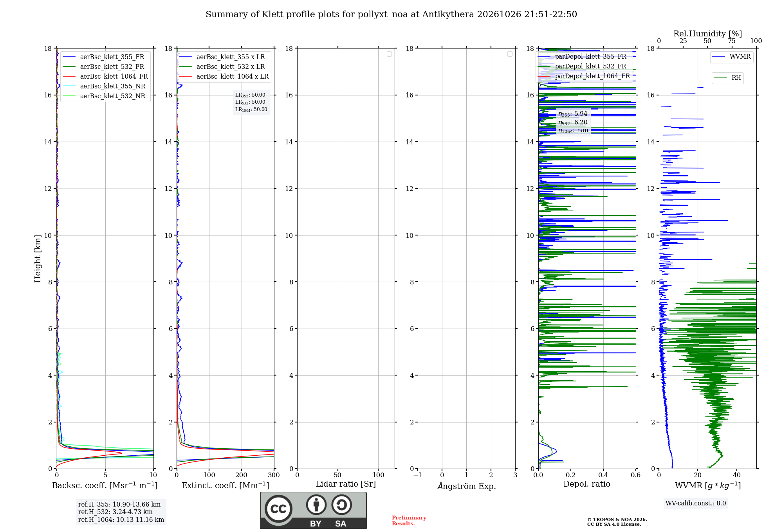Click the RH legend entry
Screen dimensions: 783x532
point(727,78)
